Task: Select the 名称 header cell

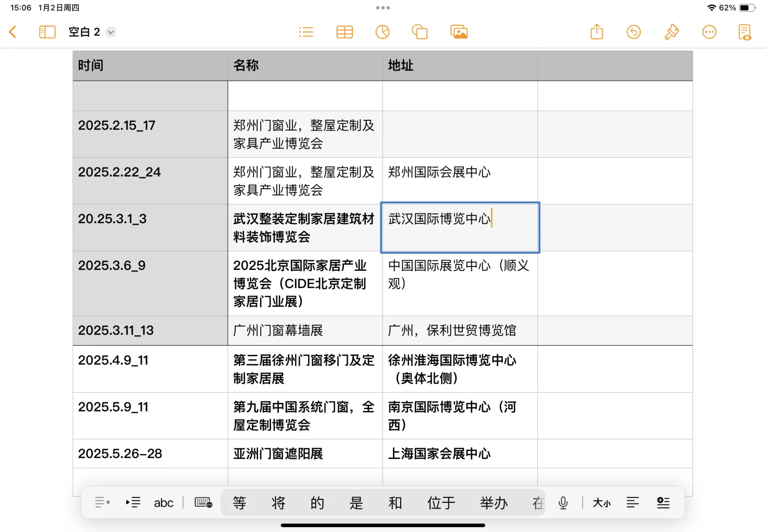Action: (x=305, y=66)
